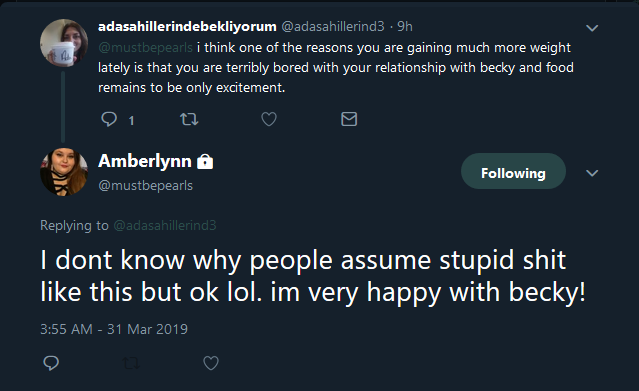This screenshot has height=391, width=639.
Task: Expand the first tweet's options chevron
Action: coord(592,28)
